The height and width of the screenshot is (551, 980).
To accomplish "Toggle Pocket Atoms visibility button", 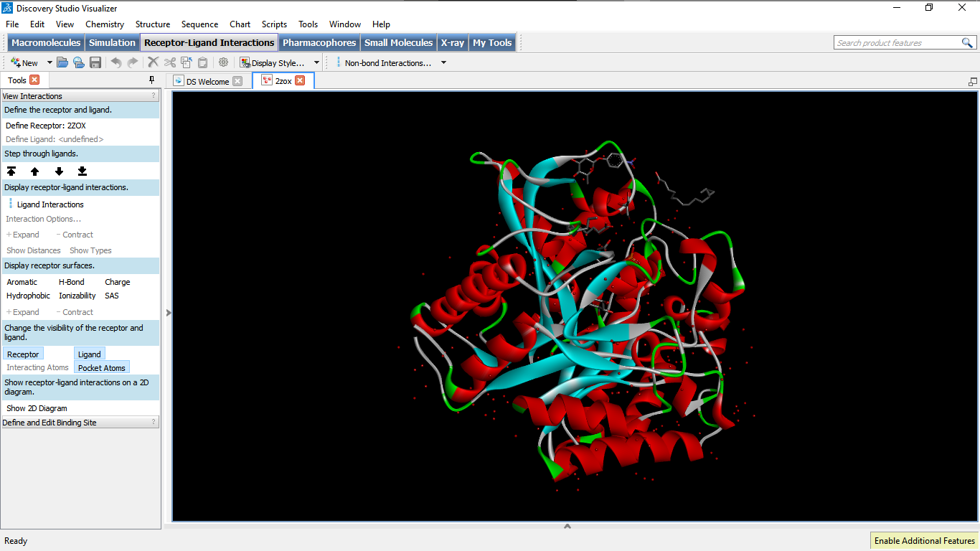I will [x=102, y=367].
